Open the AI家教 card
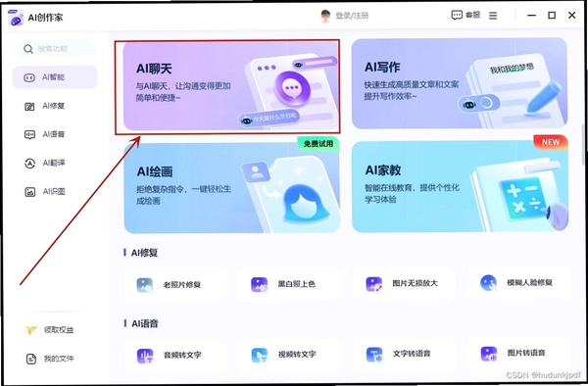Image resolution: width=588 pixels, height=386 pixels. [461, 186]
